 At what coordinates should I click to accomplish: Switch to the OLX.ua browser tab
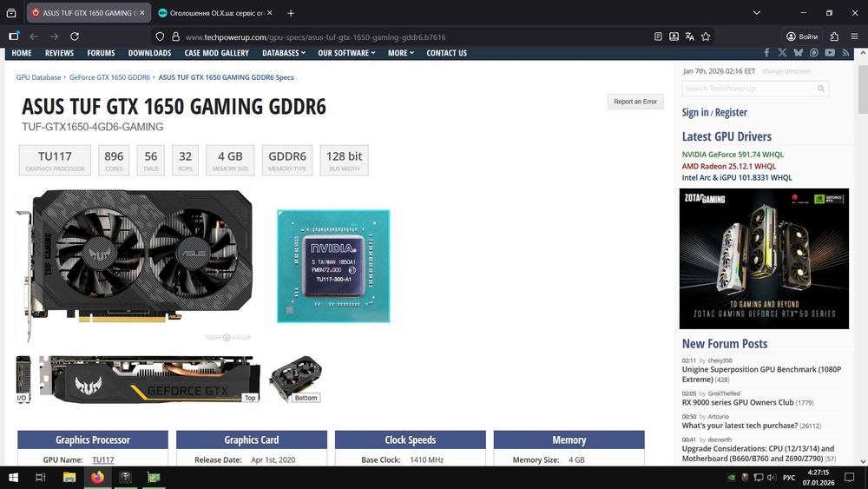pyautogui.click(x=216, y=13)
